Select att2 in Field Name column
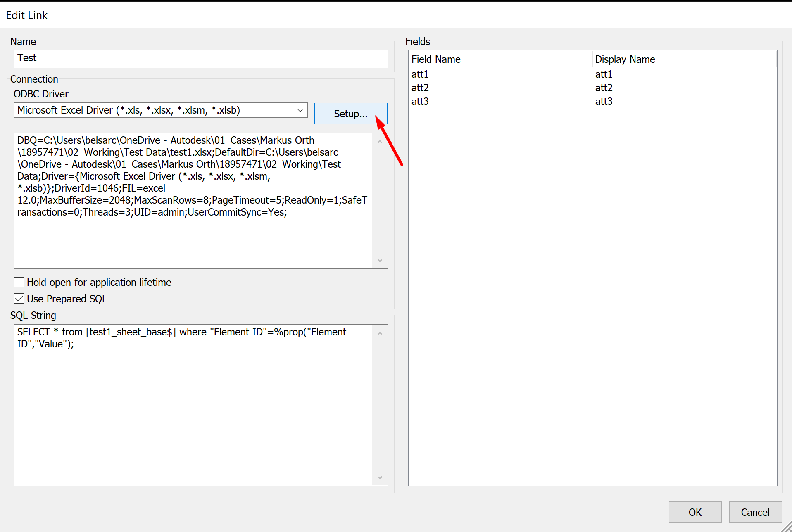The image size is (792, 532). [420, 88]
